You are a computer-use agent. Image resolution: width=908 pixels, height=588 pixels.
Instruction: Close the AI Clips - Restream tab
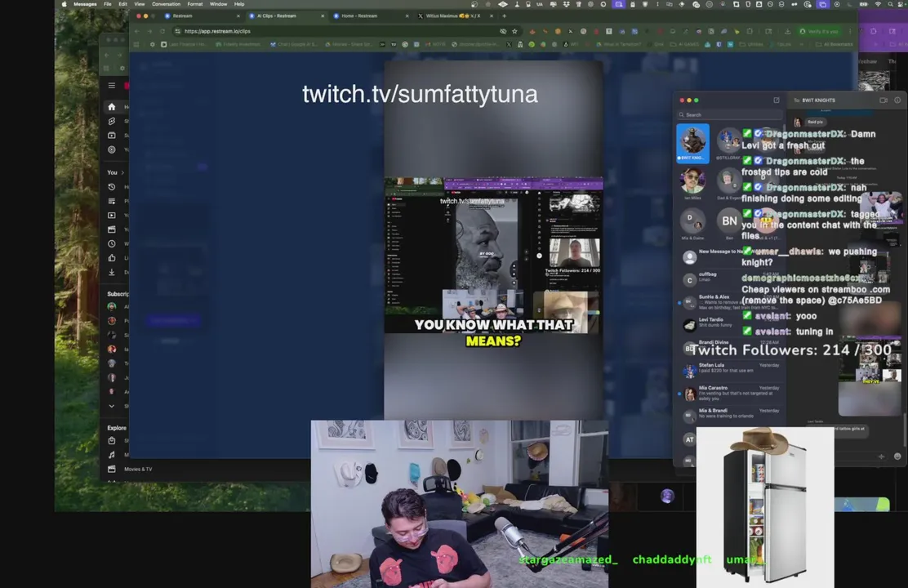coord(323,16)
